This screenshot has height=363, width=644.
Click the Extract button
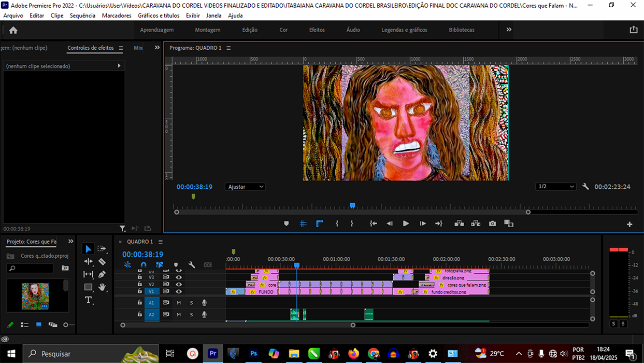(x=476, y=224)
